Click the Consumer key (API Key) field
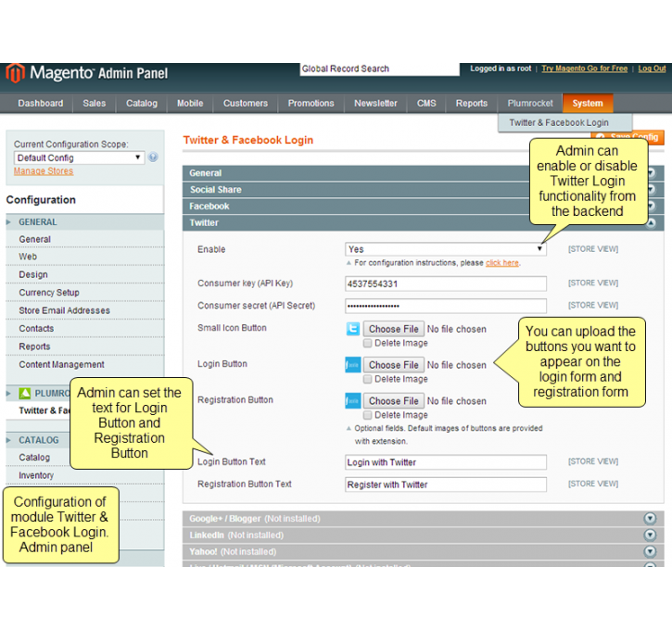The height and width of the screenshot is (630, 672). point(445,283)
